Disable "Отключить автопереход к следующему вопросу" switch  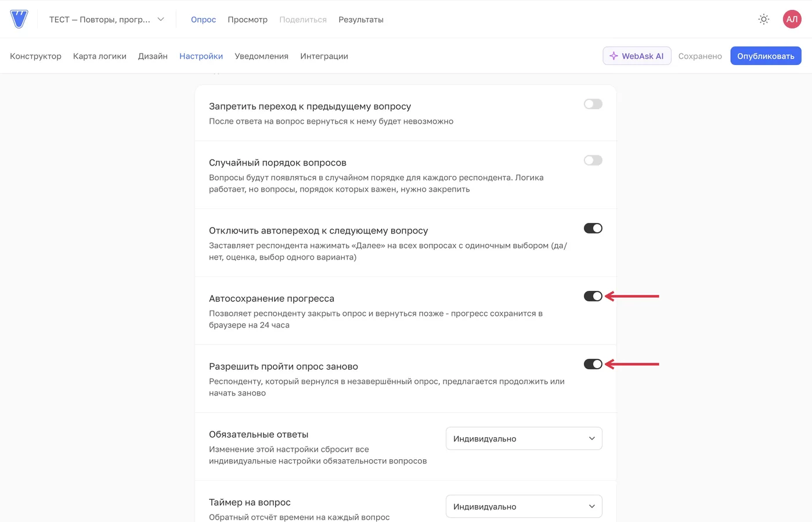click(x=593, y=228)
